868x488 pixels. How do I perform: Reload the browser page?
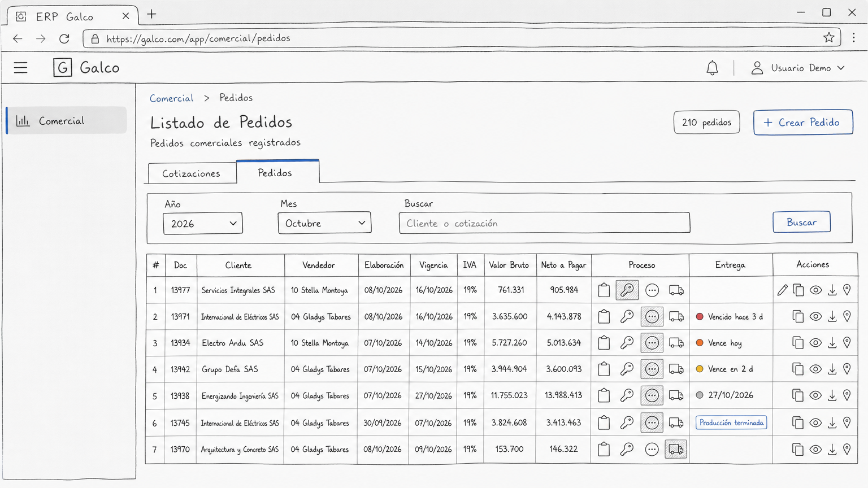[x=64, y=38]
